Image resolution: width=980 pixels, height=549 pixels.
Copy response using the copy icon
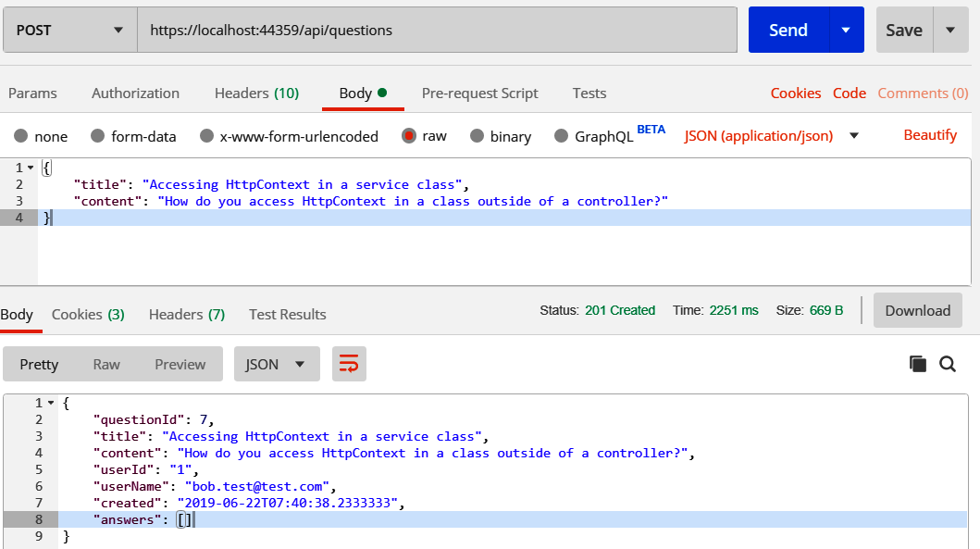click(918, 364)
